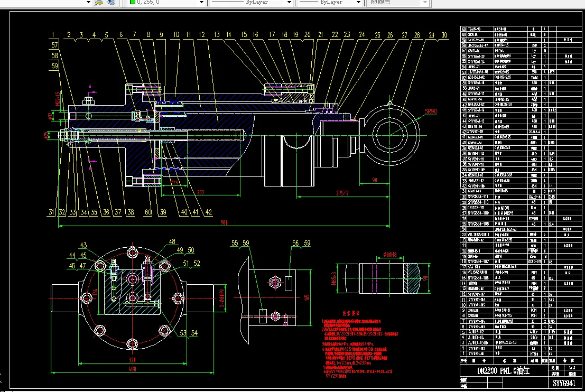The image size is (585, 392).
Task: Select balloon number 43 in bottom view
Action: [83, 246]
